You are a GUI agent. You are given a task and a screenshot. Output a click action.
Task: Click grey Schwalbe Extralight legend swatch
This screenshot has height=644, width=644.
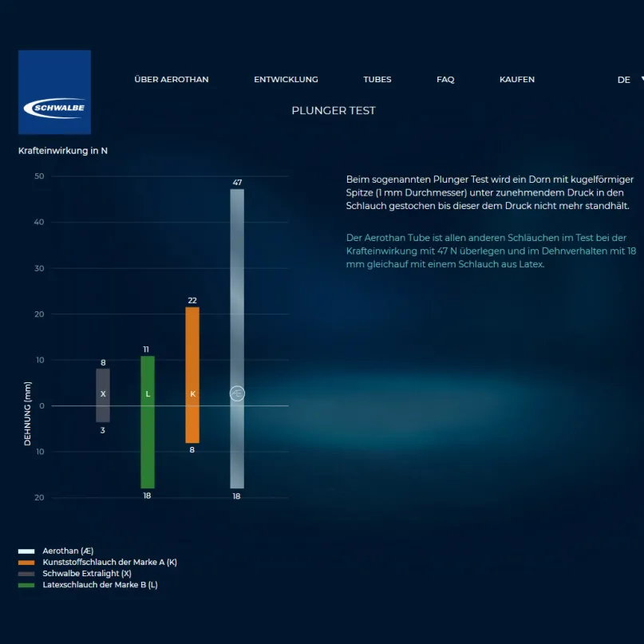pyautogui.click(x=26, y=574)
